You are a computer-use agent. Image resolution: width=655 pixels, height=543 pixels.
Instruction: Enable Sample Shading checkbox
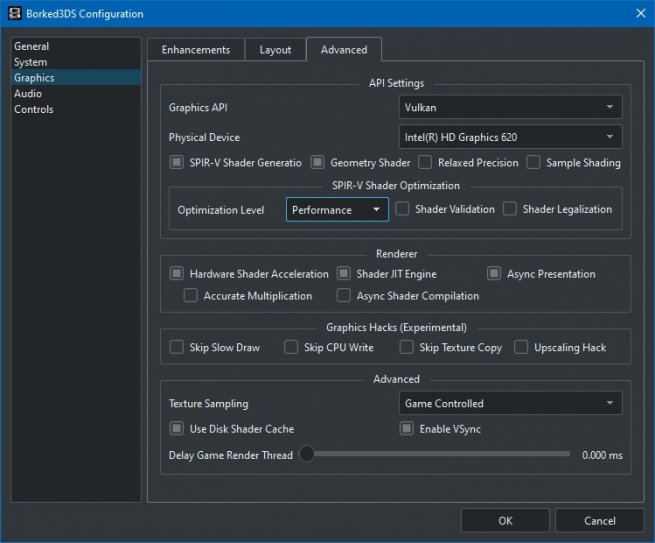533,162
